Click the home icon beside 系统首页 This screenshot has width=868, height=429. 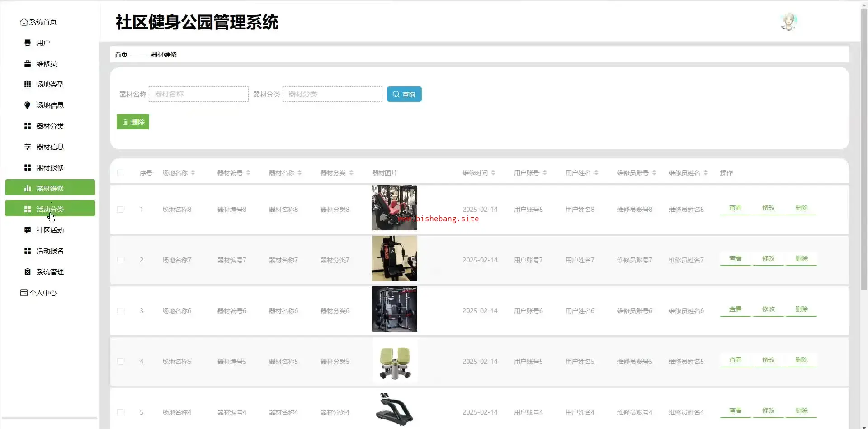(24, 22)
